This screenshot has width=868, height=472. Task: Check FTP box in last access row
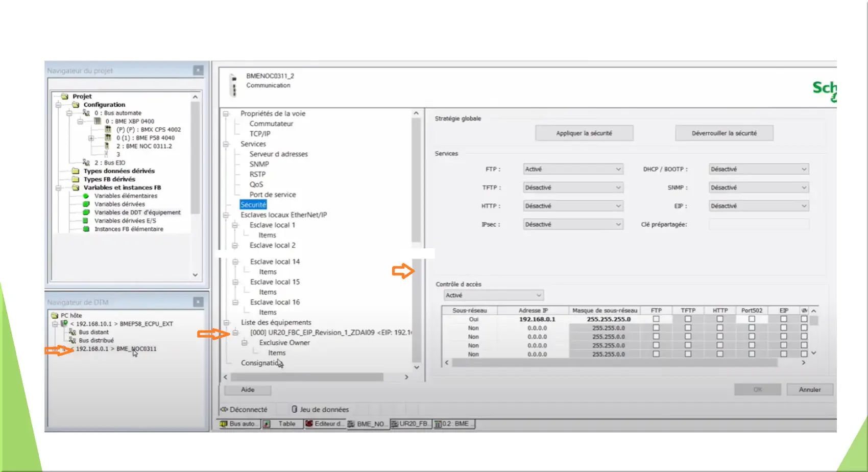click(656, 353)
